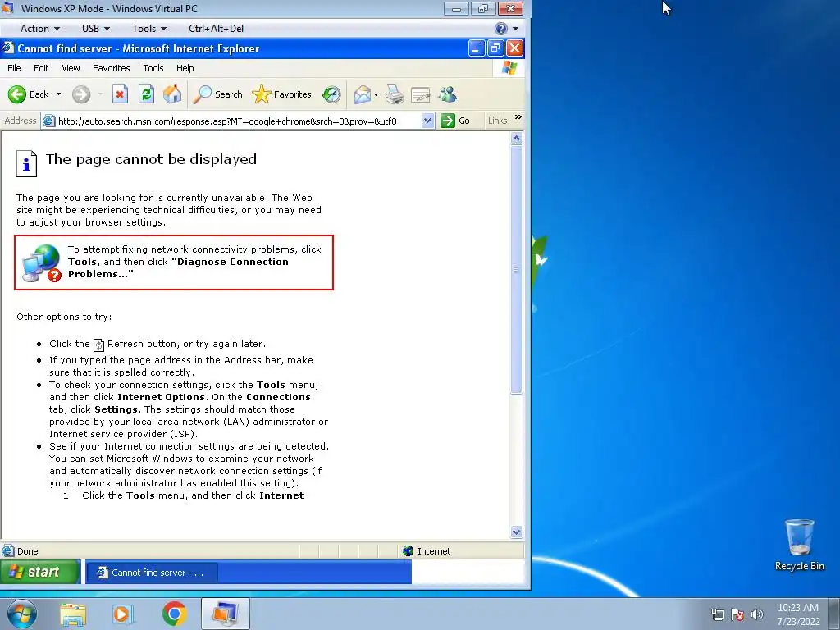Click the Windows flag logo in IE
The image size is (840, 630).
tap(509, 68)
